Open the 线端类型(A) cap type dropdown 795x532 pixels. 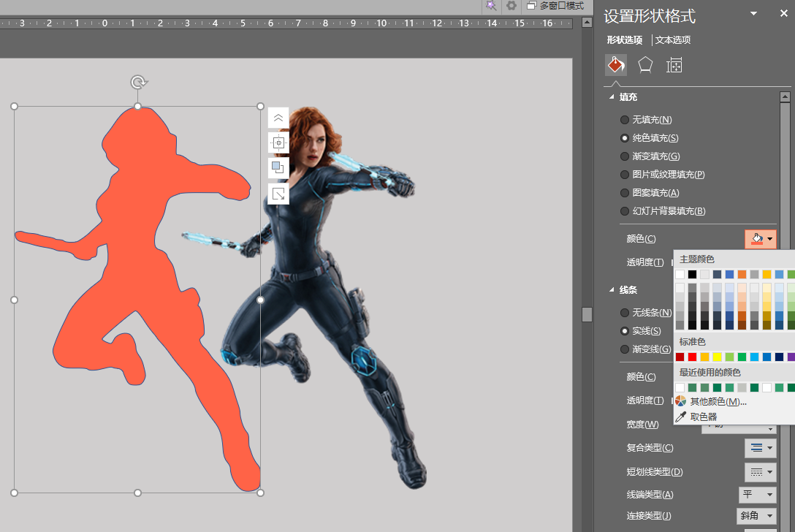click(758, 495)
